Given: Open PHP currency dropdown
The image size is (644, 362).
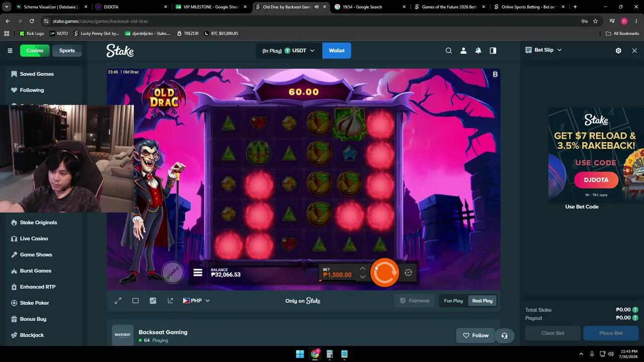Looking at the screenshot, I should click(x=196, y=301).
